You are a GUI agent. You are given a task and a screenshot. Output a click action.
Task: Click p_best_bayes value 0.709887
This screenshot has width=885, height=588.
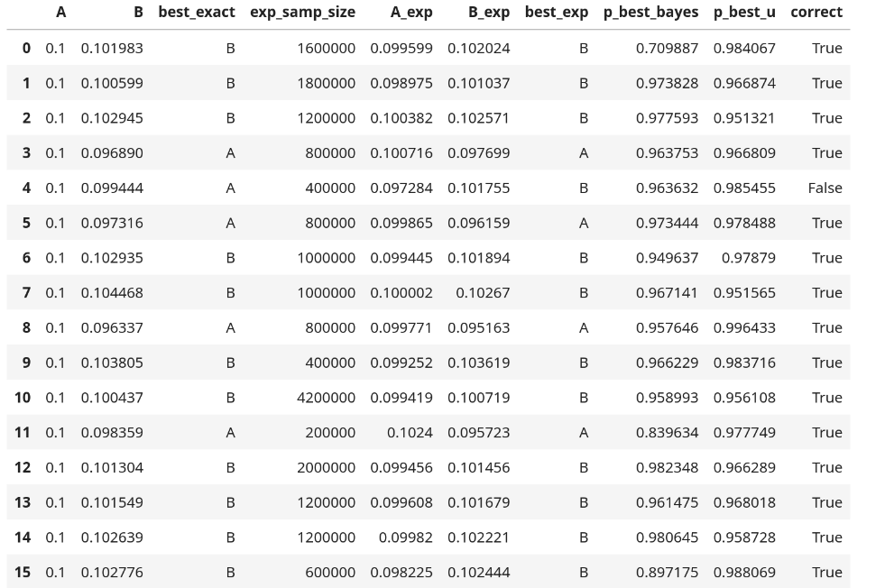(x=668, y=49)
